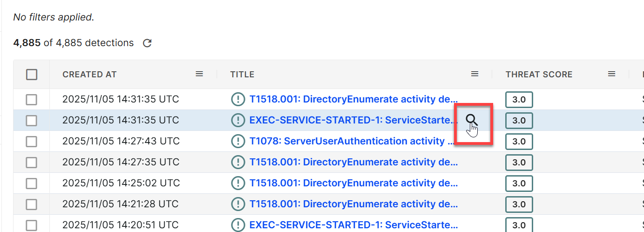Image resolution: width=644 pixels, height=232 pixels.
Task: Select checkbox for the 14:27:43 detection
Action: pos(31,142)
